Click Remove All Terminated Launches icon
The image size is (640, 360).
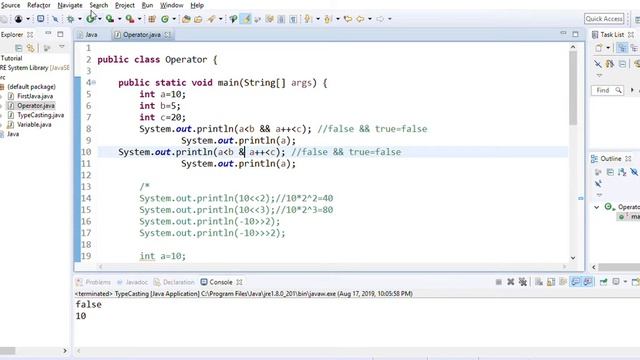tap(522, 282)
